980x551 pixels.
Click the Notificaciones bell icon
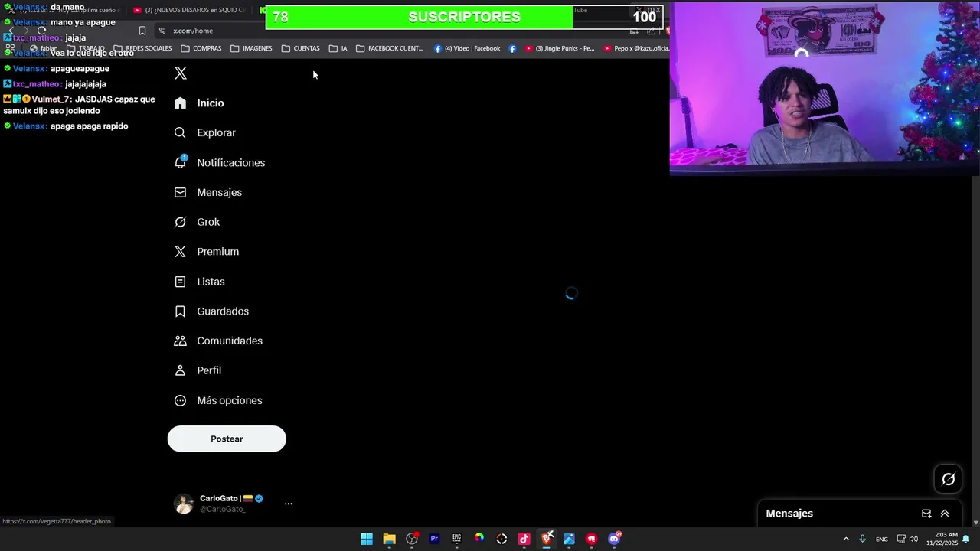point(180,163)
